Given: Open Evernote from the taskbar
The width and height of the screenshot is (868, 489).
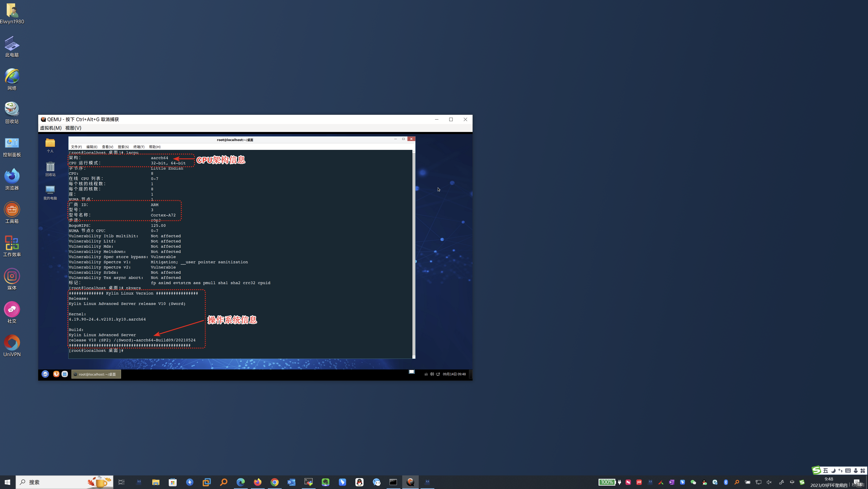Looking at the screenshot, I should pos(326,482).
